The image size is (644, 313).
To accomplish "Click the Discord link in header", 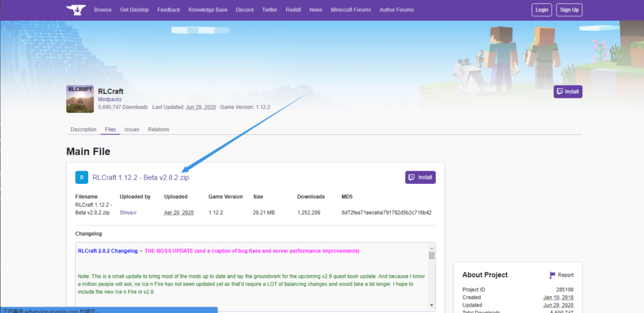I will pos(245,10).
